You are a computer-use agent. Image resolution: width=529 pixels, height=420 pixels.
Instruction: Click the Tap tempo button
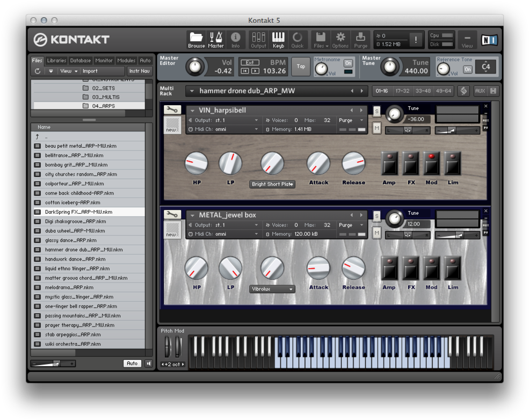(301, 67)
